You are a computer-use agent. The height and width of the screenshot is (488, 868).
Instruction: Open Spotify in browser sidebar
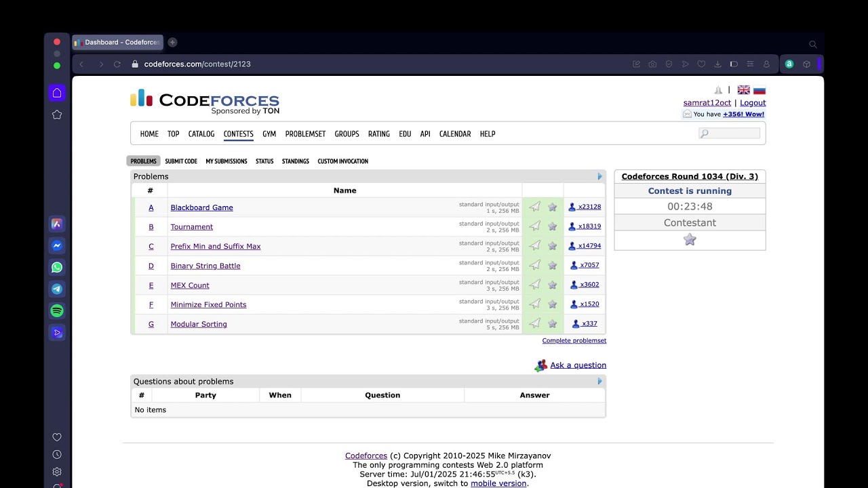tap(57, 310)
